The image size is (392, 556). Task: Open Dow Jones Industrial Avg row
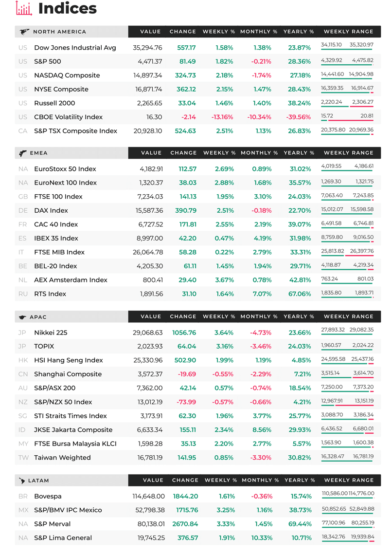(198, 48)
